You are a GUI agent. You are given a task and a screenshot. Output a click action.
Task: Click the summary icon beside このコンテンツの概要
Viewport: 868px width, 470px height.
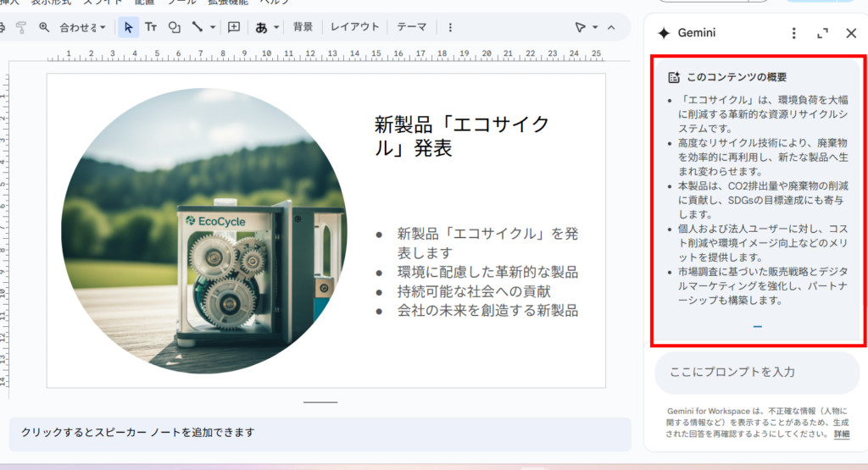point(674,77)
